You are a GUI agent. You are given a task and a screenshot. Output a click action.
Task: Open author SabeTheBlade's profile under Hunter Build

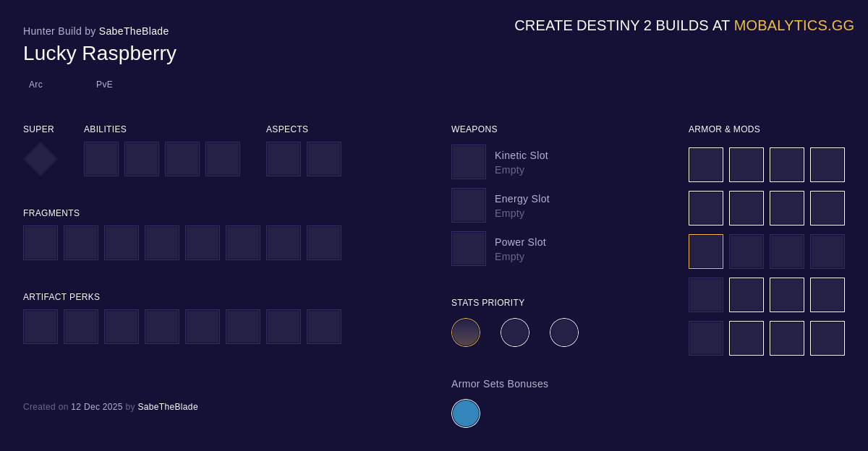[x=134, y=31]
